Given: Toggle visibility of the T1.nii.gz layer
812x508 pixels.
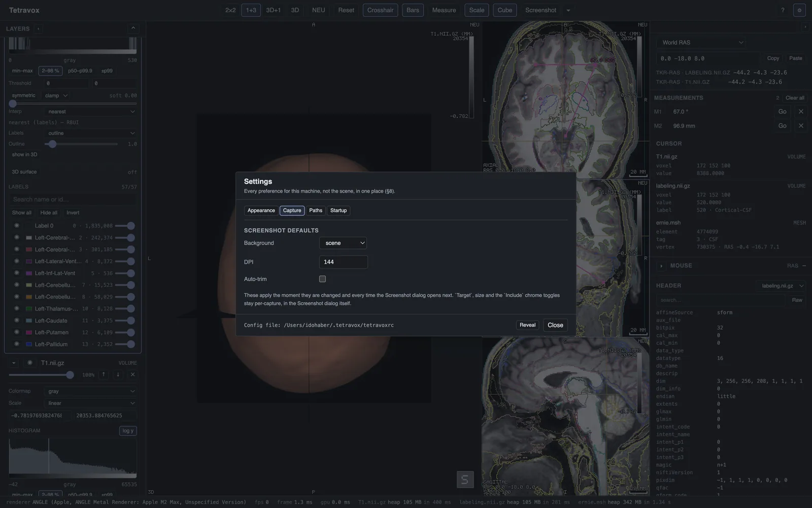Looking at the screenshot, I should tap(30, 363).
